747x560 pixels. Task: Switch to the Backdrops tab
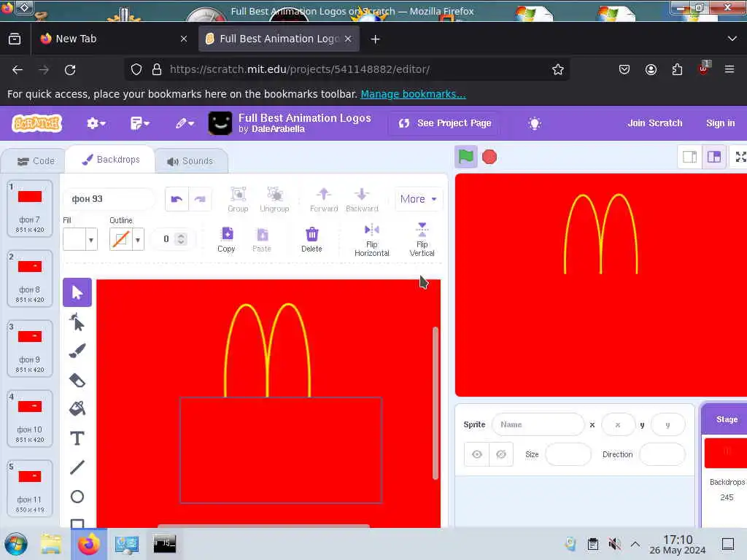click(x=111, y=160)
